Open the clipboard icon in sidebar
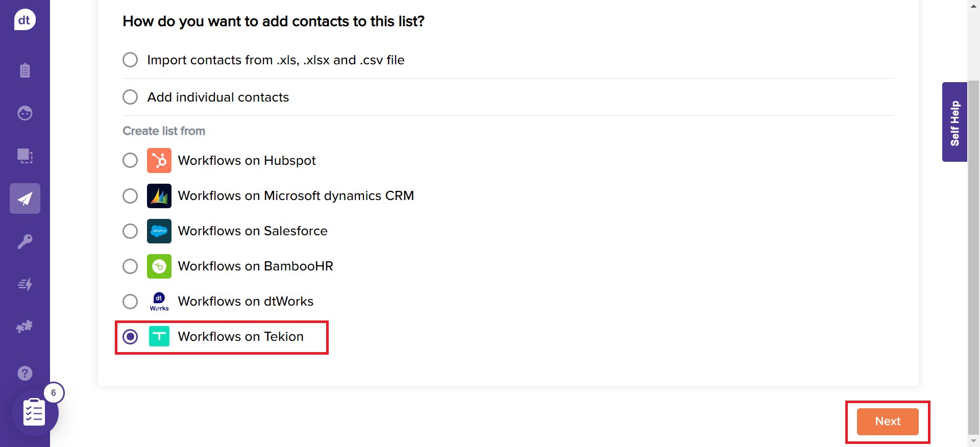This screenshot has height=447, width=980. pos(24,70)
